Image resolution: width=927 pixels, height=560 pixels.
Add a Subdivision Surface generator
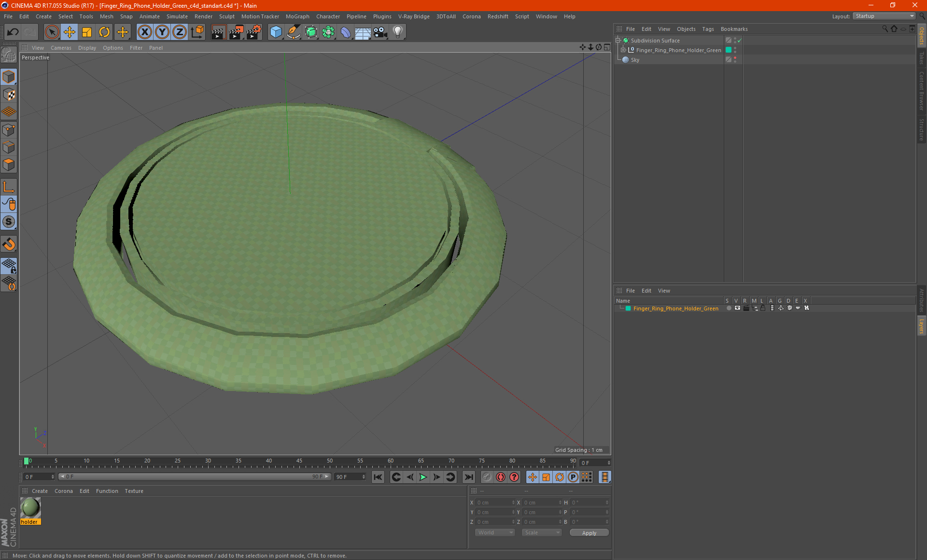[311, 32]
